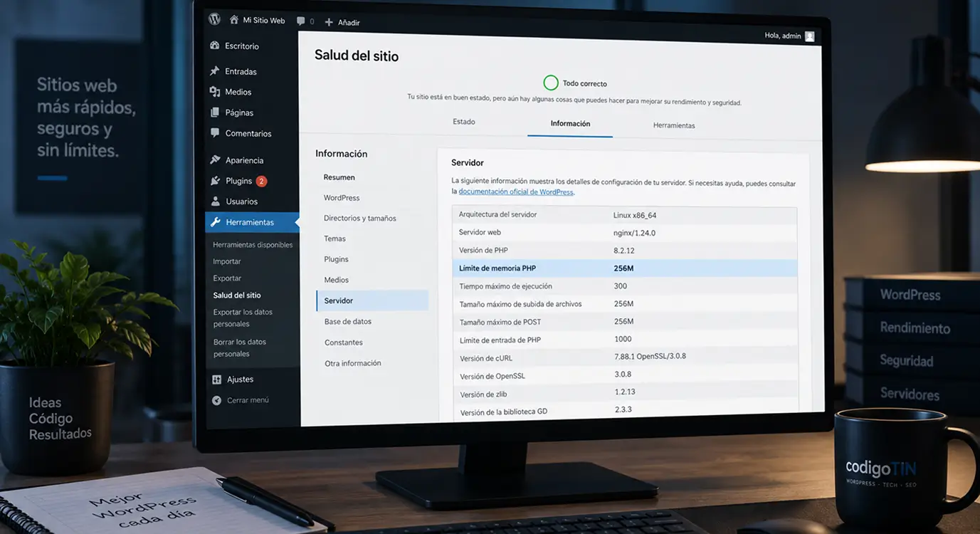The width and height of the screenshot is (980, 534).
Task: Select the execution time value 300
Action: pos(621,286)
